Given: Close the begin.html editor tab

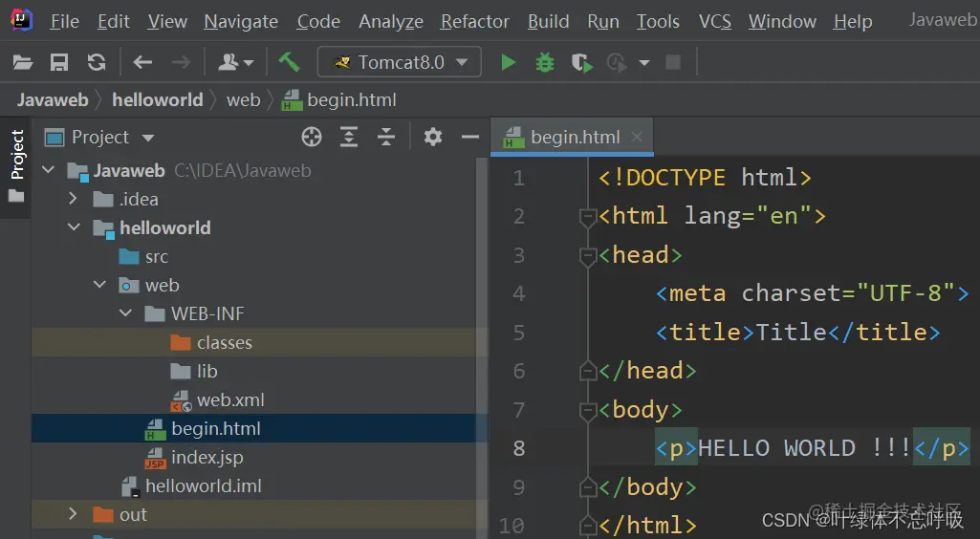Looking at the screenshot, I should 636,137.
